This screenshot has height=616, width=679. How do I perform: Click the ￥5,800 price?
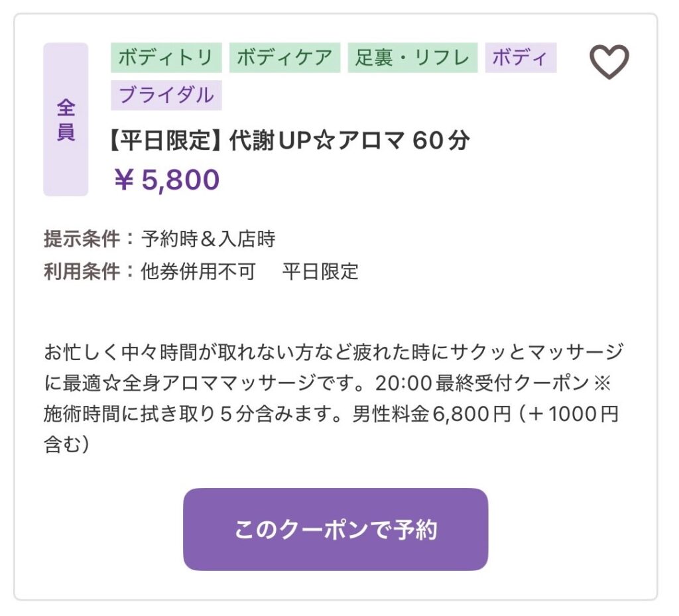click(x=167, y=179)
